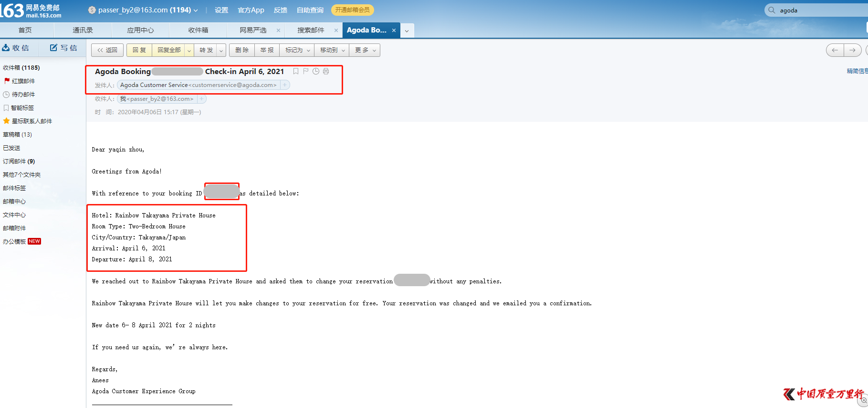Close the 网易严选 tab
This screenshot has width=868, height=408.
278,30
